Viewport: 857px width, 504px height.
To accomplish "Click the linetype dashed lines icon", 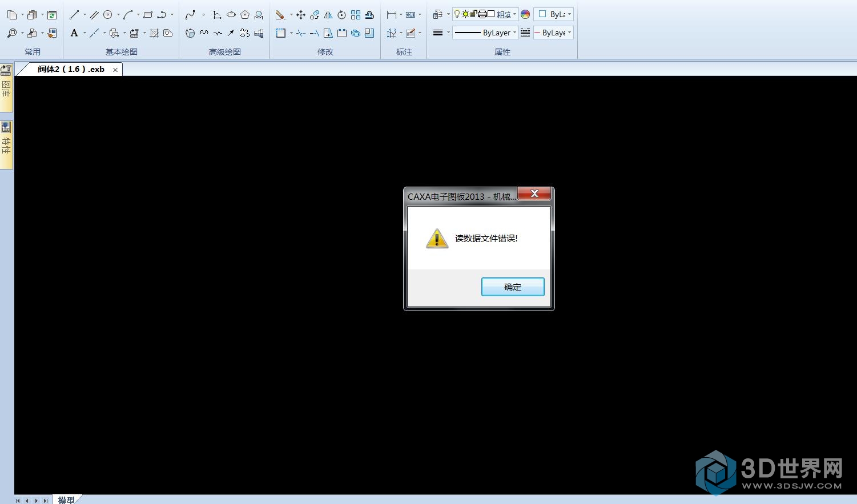I will click(x=525, y=33).
